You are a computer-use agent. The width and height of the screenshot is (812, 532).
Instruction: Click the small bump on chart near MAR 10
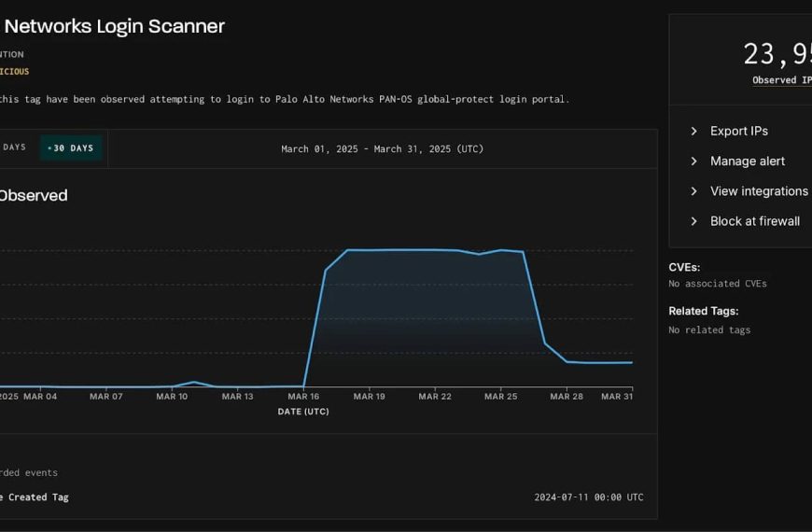[x=193, y=382]
